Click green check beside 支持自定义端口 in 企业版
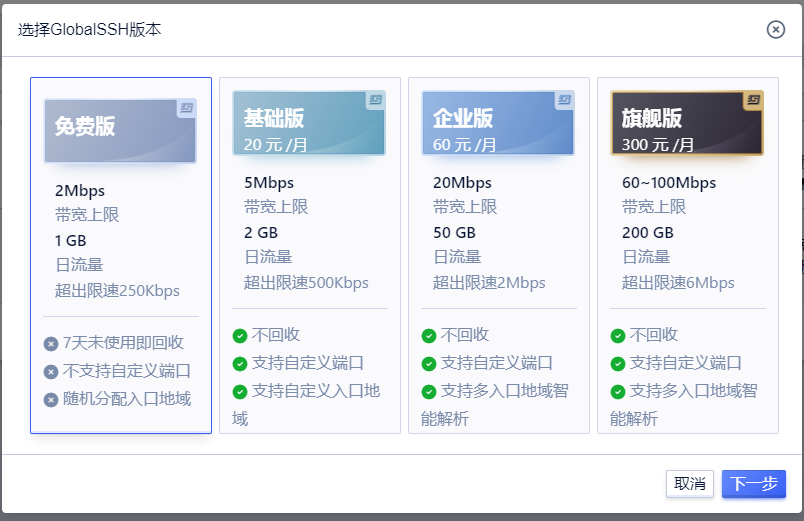This screenshot has width=804, height=521. 429,364
